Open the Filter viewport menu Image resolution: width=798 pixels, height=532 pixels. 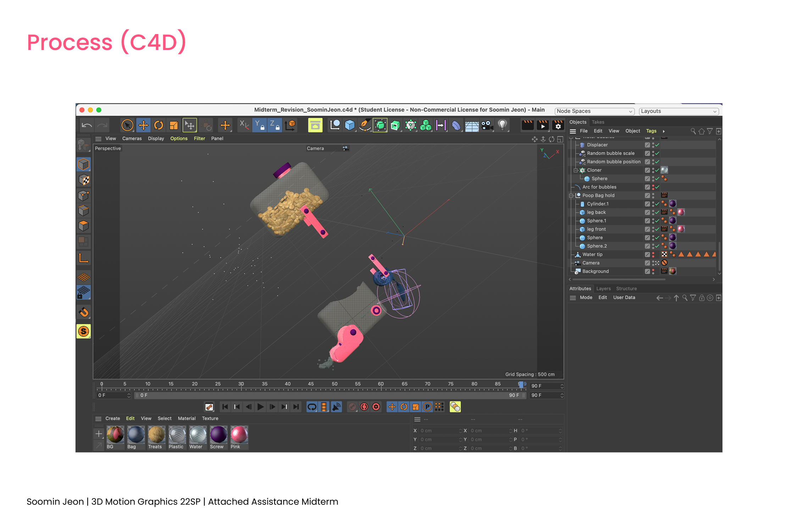pos(199,139)
